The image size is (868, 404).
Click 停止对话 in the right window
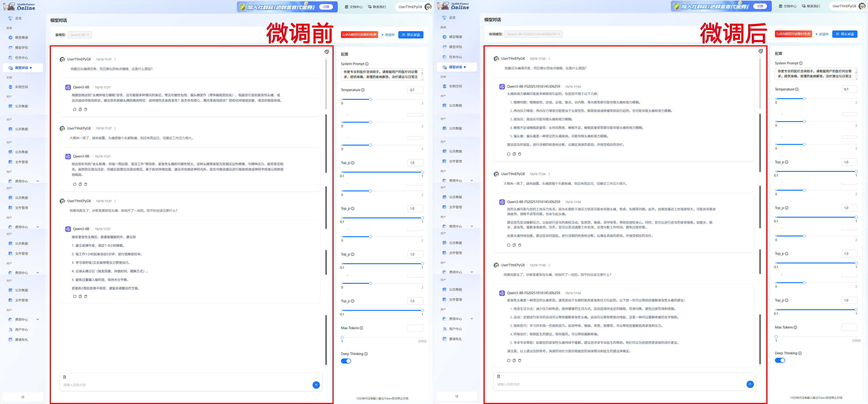coord(845,34)
